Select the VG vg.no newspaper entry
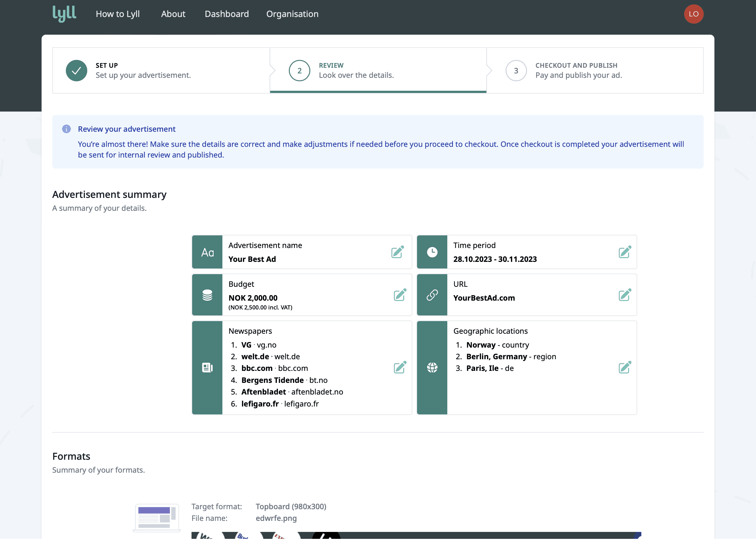Screen dimensions: 756x542 pos(259,345)
